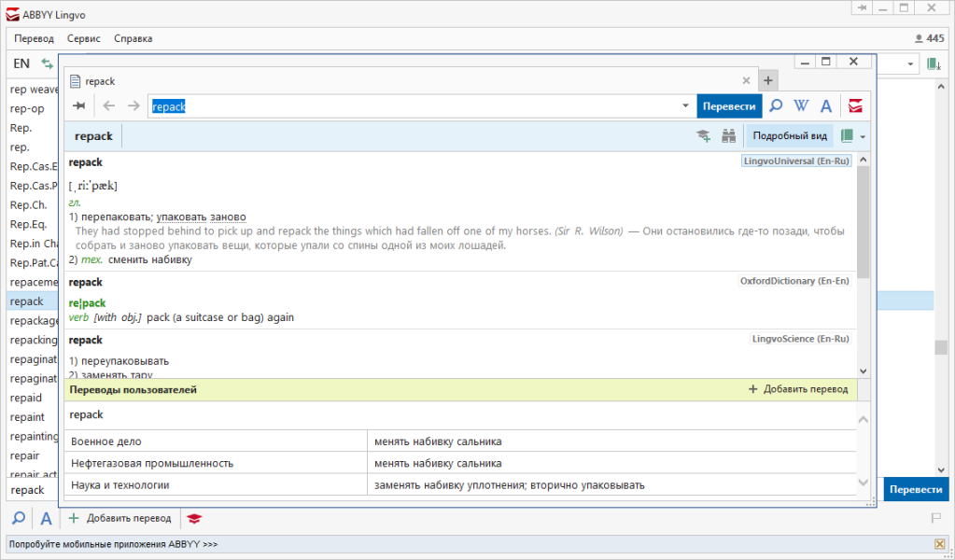The width and height of the screenshot is (955, 560).
Task: Open search with binoculars icon
Action: 728,135
